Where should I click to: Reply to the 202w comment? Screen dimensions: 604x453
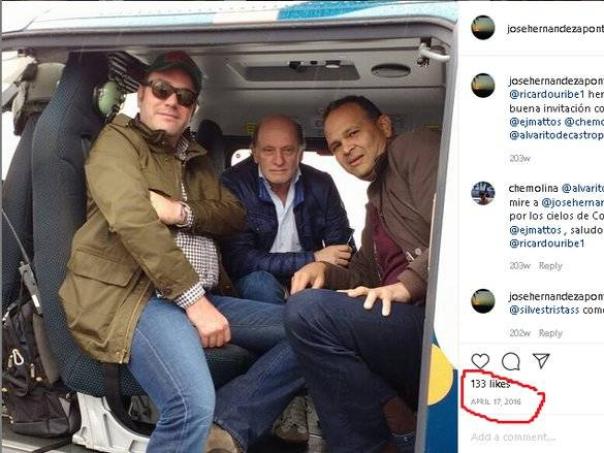click(550, 333)
